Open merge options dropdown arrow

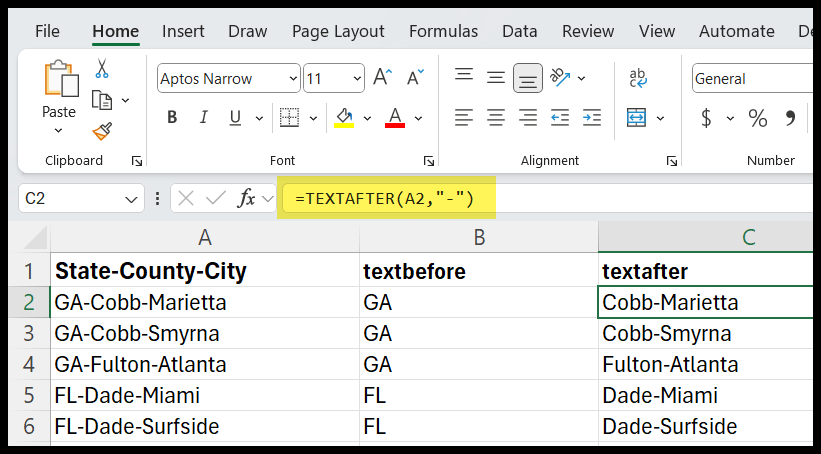click(661, 118)
